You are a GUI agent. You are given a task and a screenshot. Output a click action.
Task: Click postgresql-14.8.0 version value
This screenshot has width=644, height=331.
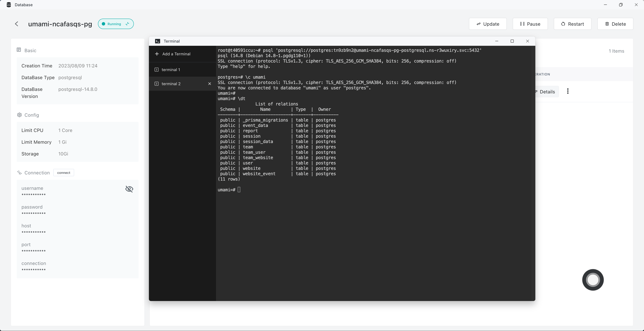[x=78, y=89]
